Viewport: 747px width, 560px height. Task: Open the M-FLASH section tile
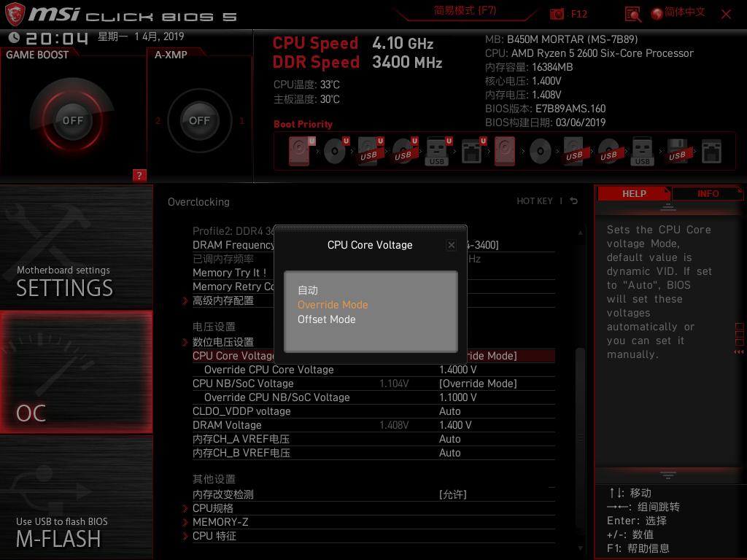point(76,497)
